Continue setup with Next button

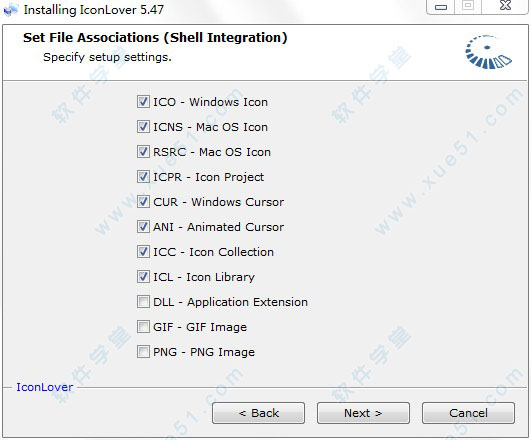click(363, 413)
